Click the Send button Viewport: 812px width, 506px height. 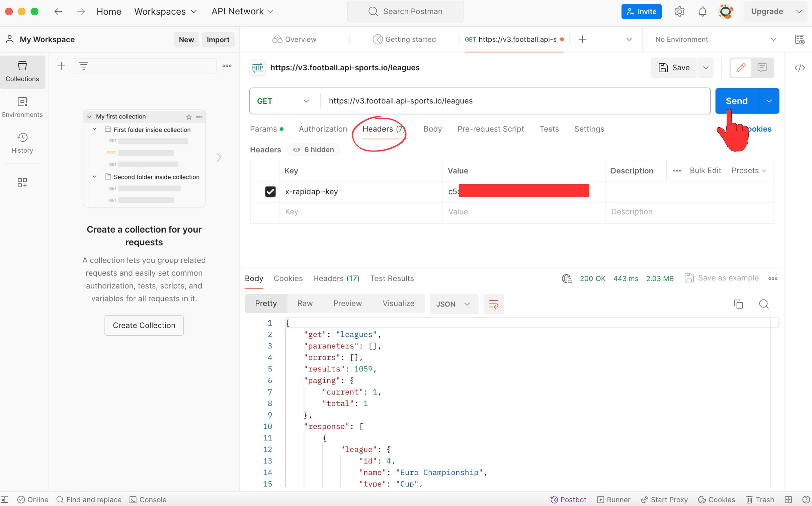tap(737, 101)
